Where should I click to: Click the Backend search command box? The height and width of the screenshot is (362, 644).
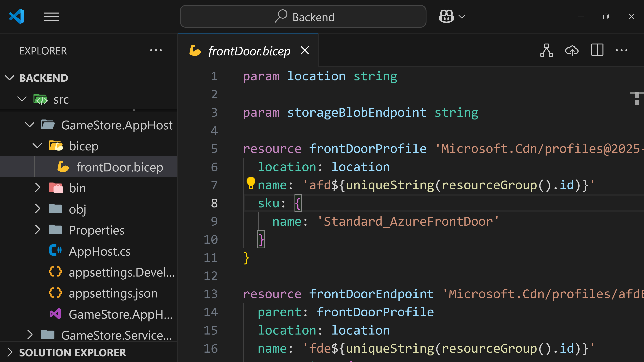(x=303, y=16)
